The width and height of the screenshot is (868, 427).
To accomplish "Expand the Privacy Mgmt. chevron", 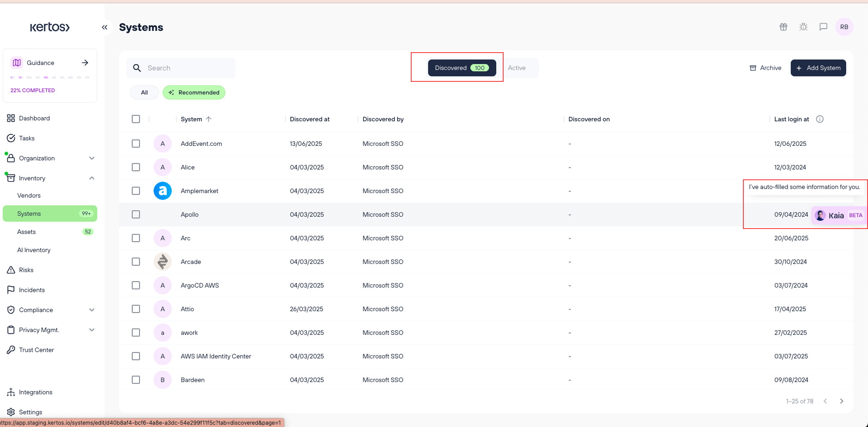I will tap(92, 330).
